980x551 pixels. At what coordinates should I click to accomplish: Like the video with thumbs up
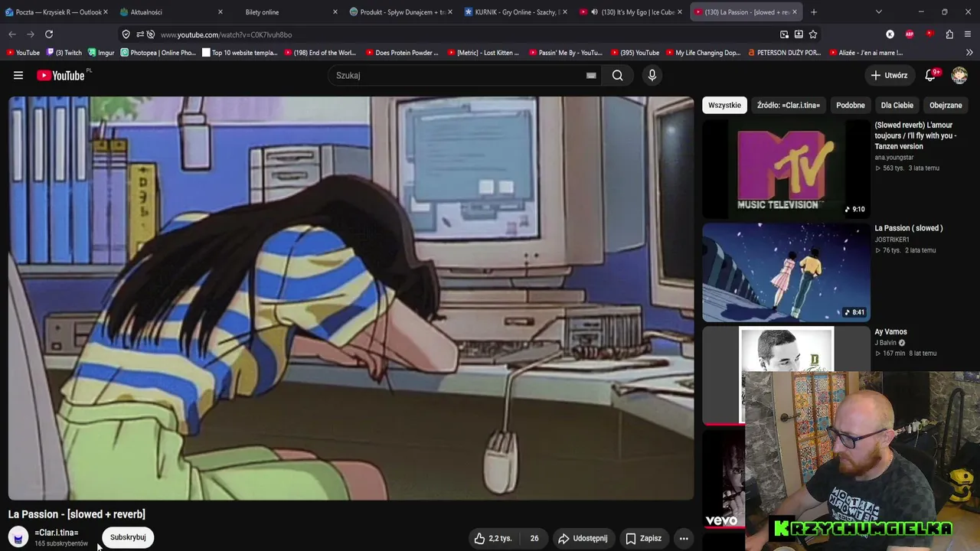(x=492, y=538)
